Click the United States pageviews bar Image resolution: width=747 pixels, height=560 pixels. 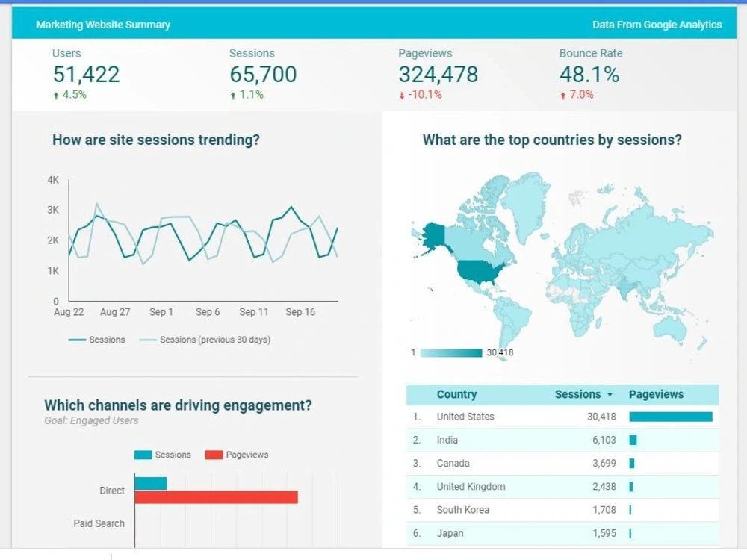671,417
